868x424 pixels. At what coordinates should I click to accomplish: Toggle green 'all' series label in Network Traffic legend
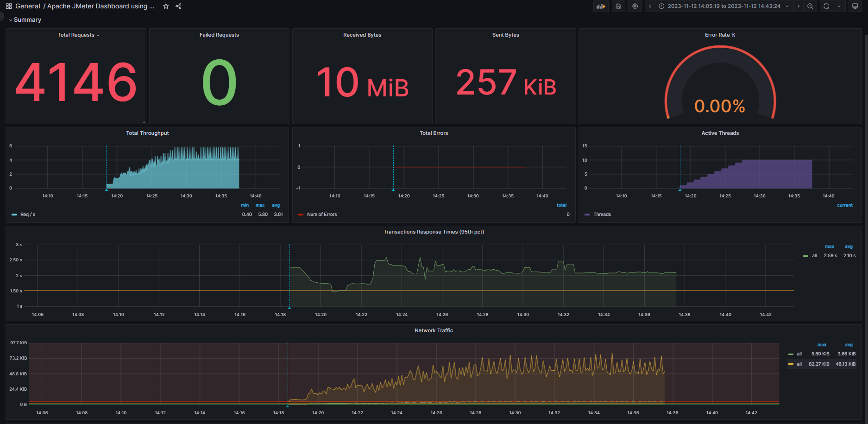pos(799,354)
